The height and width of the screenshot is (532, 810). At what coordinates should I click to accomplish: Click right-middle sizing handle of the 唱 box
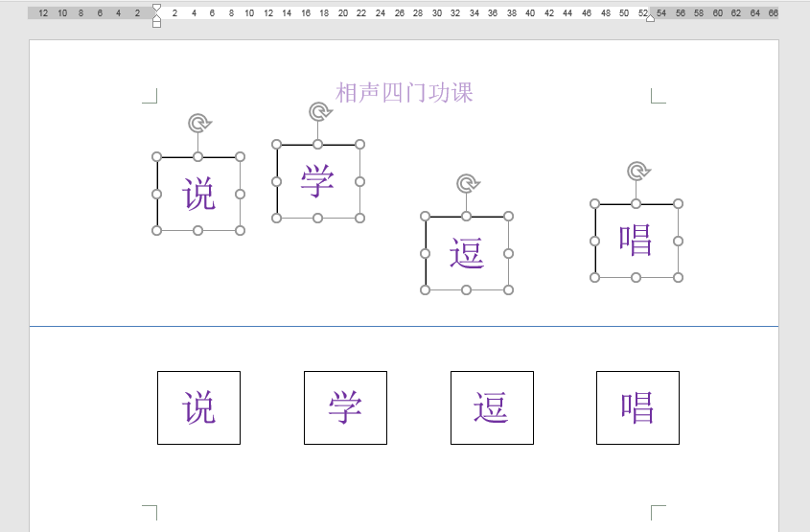pyautogui.click(x=679, y=241)
